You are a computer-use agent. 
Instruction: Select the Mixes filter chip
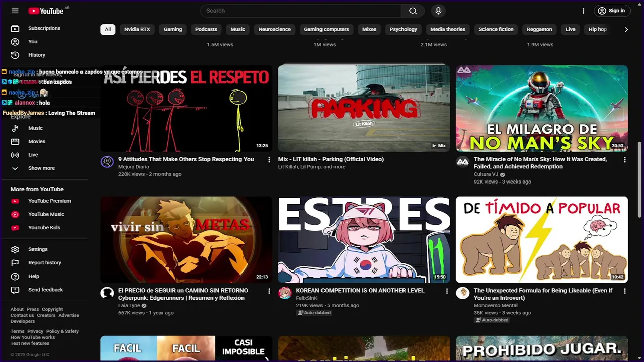369,29
